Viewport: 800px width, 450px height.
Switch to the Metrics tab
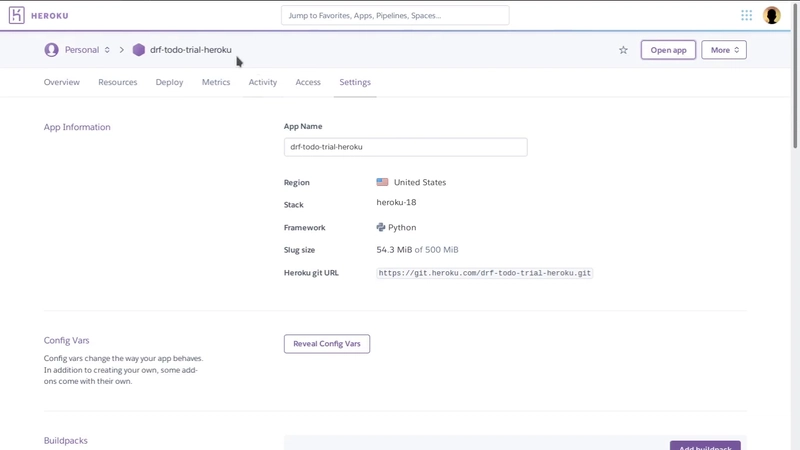pos(216,82)
